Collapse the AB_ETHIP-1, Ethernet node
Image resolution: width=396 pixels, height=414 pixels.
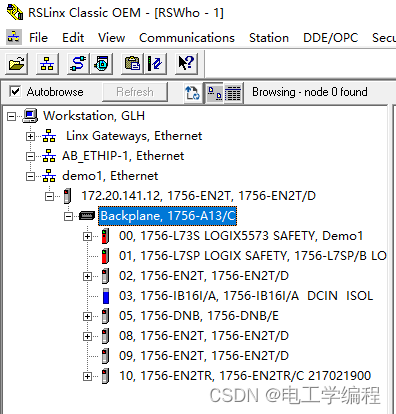(30, 156)
